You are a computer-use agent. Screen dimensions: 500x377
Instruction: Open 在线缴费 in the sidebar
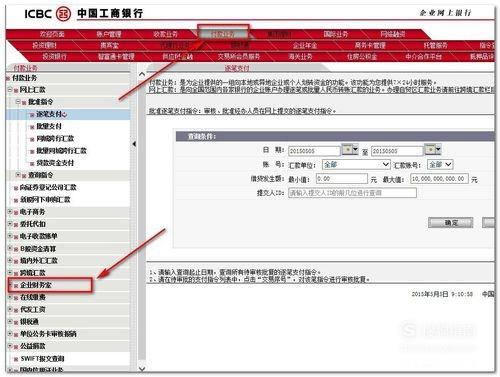tap(33, 297)
